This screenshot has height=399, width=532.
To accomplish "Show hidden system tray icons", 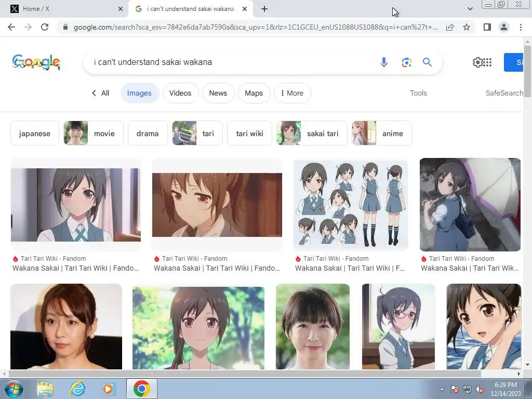I will point(442,390).
